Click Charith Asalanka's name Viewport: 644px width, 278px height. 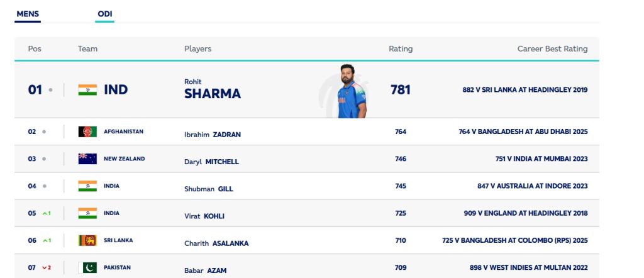[x=216, y=243]
